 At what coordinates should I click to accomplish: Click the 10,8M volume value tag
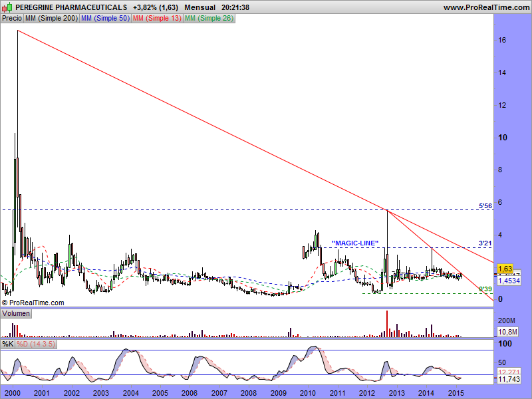[x=507, y=332]
